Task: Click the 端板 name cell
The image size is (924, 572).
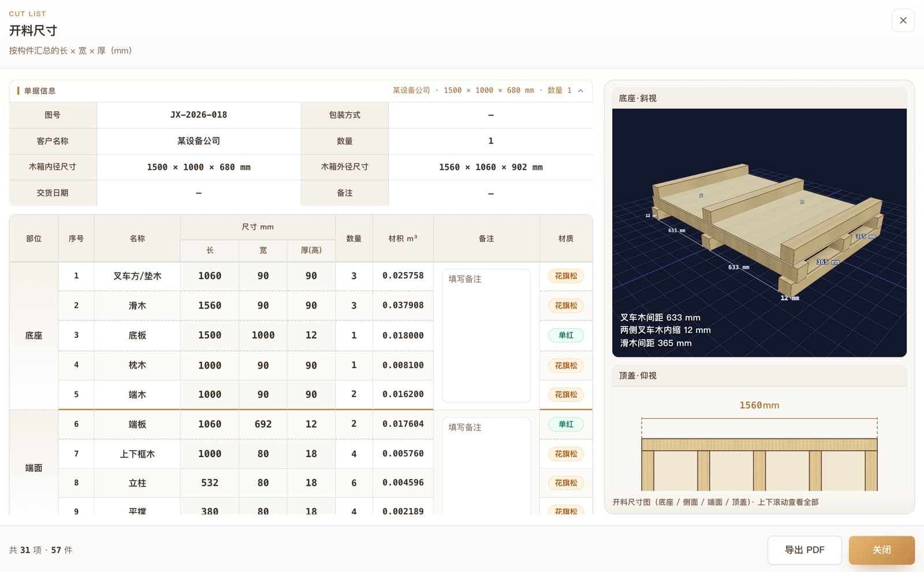Action: 137,424
